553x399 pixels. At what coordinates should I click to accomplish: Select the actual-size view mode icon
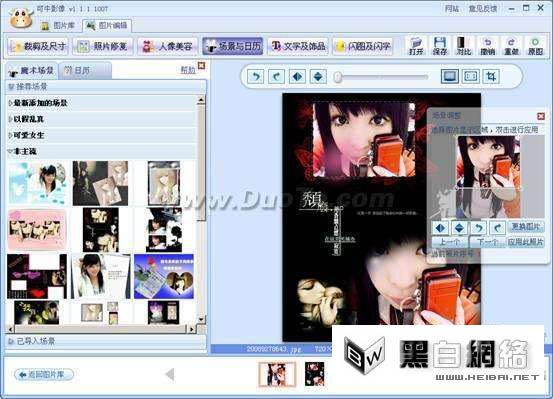471,76
